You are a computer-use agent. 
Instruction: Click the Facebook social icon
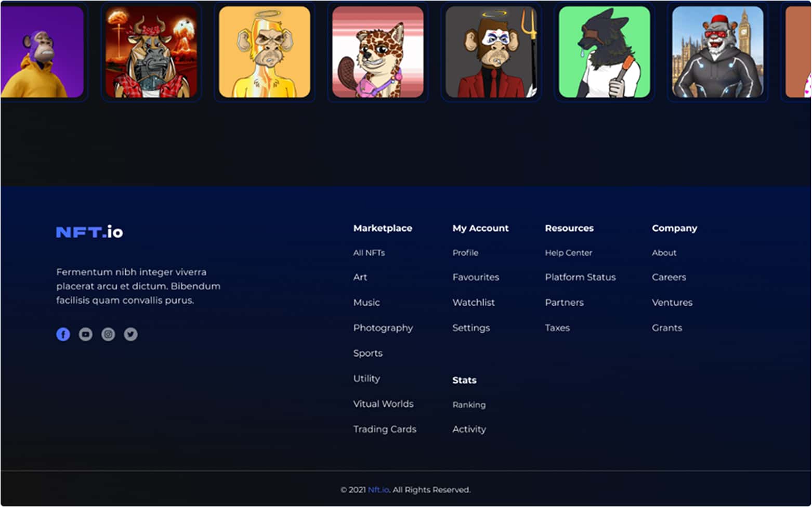coord(63,334)
